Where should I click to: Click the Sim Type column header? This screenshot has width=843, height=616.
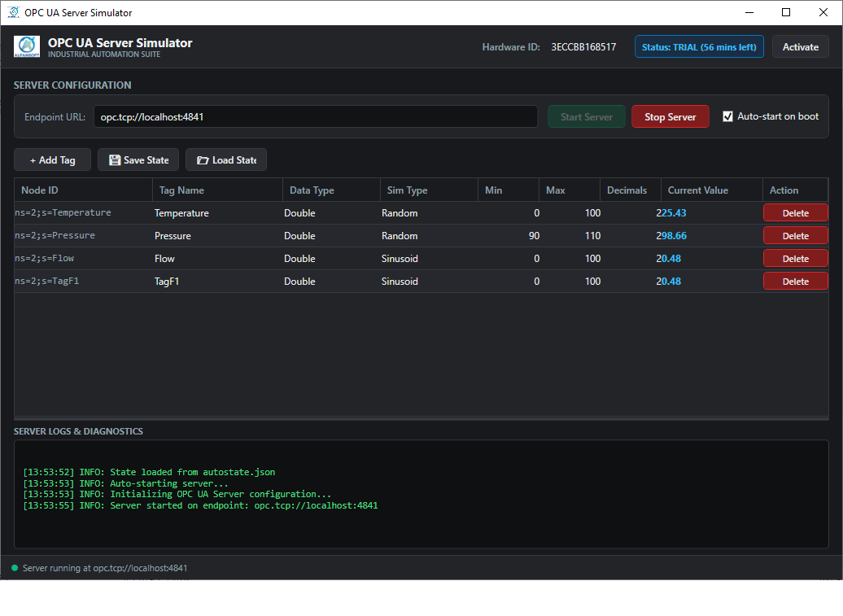tap(429, 190)
